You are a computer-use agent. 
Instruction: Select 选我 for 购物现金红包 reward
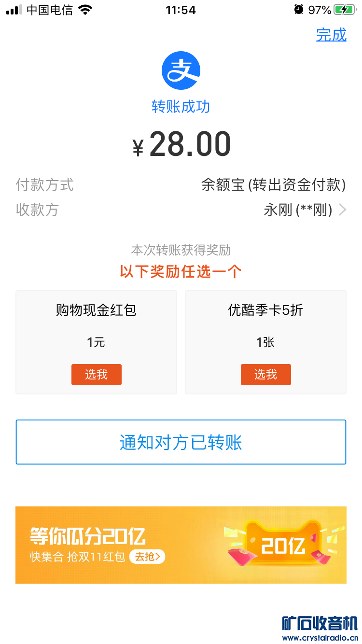coord(97,375)
